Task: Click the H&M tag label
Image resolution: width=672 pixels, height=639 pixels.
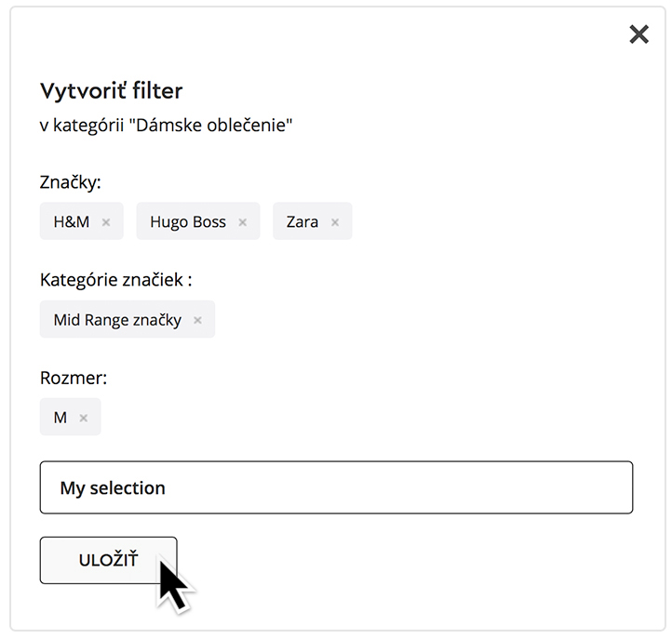Action: pyautogui.click(x=72, y=222)
